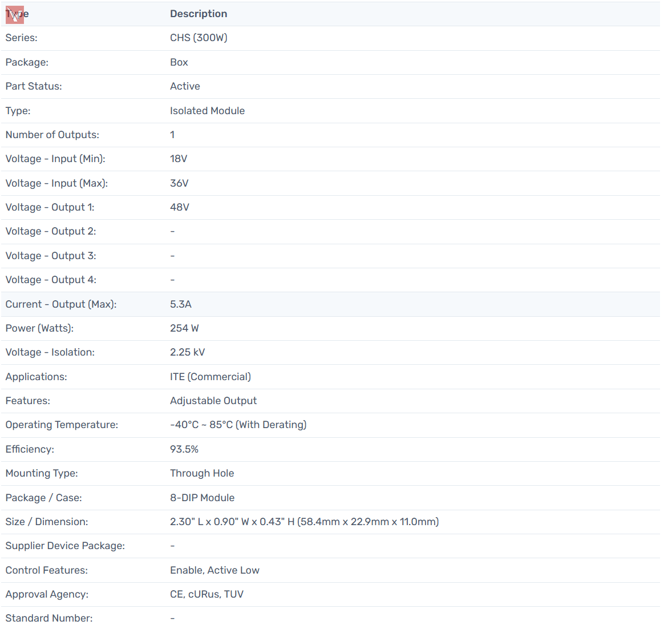Click the 5.3A output current value
This screenshot has height=637, width=672.
[x=181, y=304]
